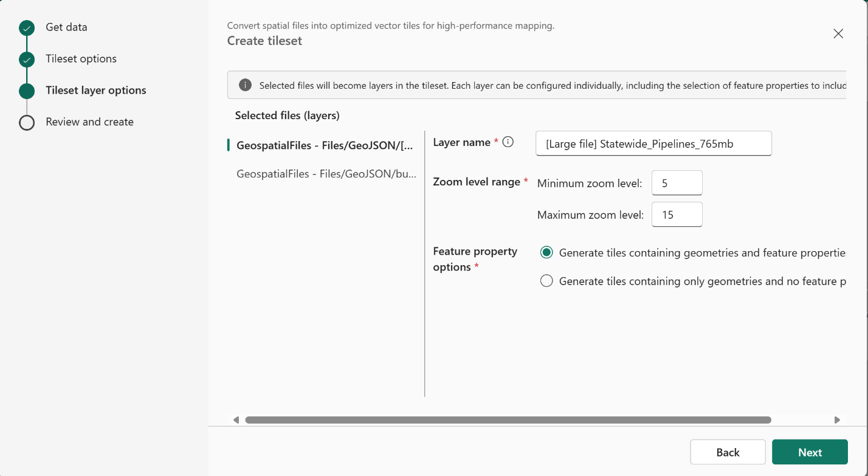Click the info icon in the banner
Screen dimensions: 868x476
[245, 85]
